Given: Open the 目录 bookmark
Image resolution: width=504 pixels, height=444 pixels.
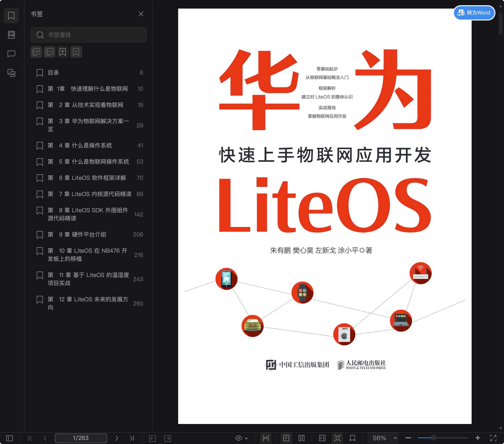Looking at the screenshot, I should point(89,73).
